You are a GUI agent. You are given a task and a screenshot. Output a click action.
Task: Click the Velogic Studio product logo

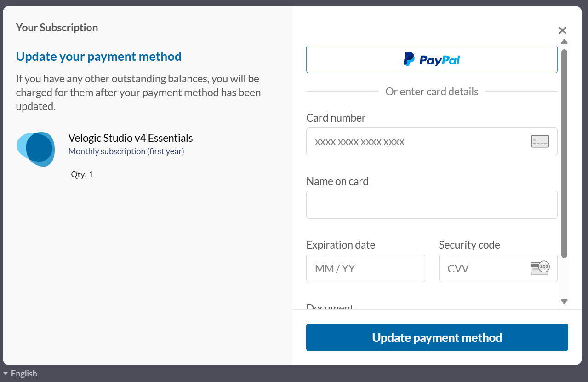coord(36,149)
